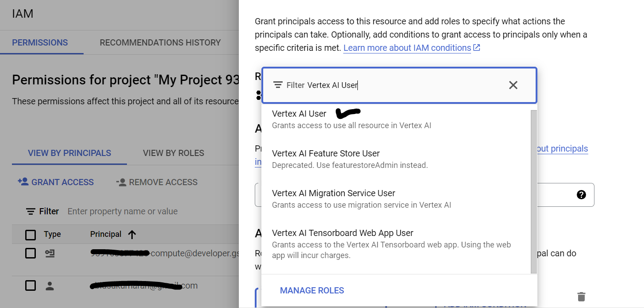The image size is (644, 308).
Task: Check the compute service account row checkbox
Action: [31, 253]
